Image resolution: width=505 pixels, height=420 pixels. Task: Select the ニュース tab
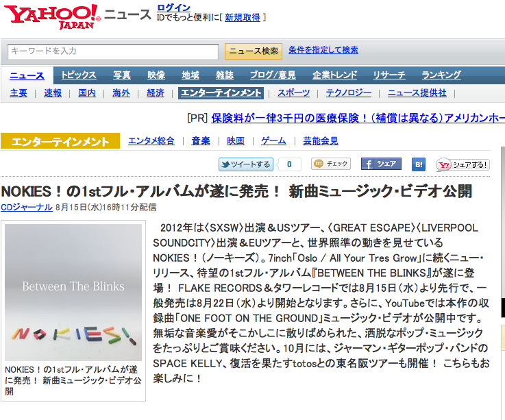[27, 75]
